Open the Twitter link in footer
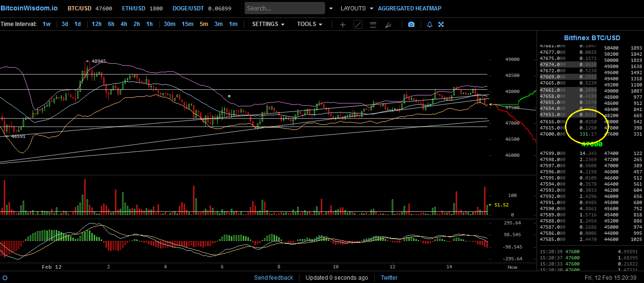Image resolution: width=644 pixels, height=283 pixels. (389, 278)
